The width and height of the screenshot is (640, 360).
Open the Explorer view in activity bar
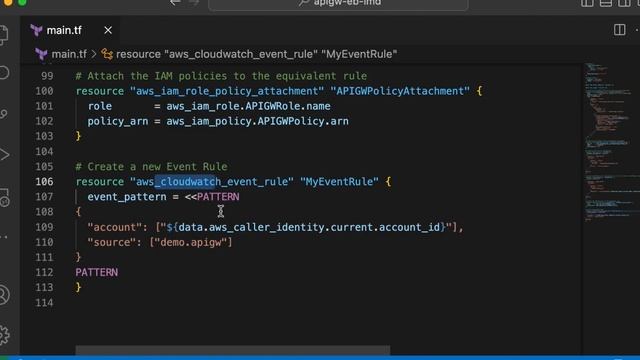[x=4, y=35]
